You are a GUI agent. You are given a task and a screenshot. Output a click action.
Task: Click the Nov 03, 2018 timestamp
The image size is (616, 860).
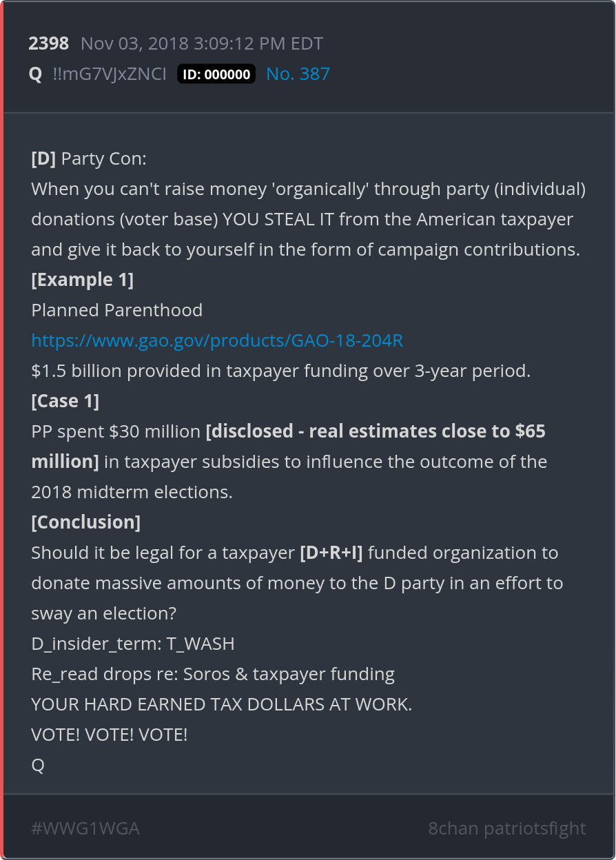click(x=202, y=44)
